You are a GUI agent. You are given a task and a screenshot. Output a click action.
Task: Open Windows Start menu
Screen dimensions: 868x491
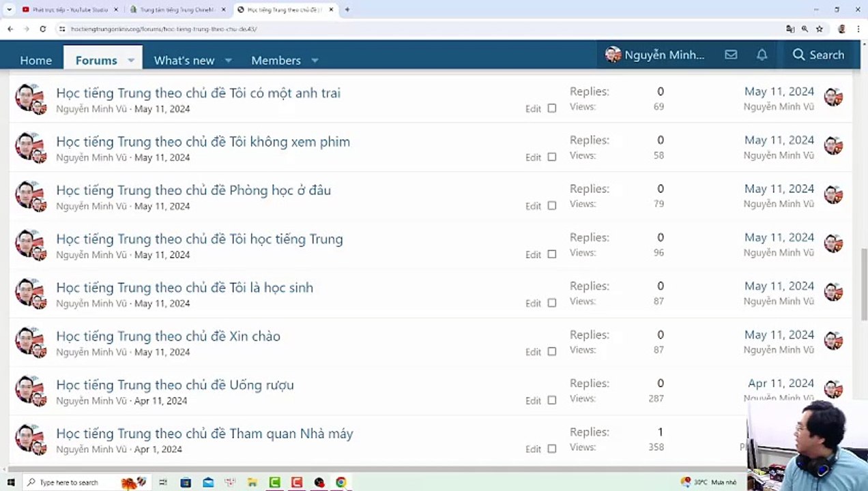point(10,482)
